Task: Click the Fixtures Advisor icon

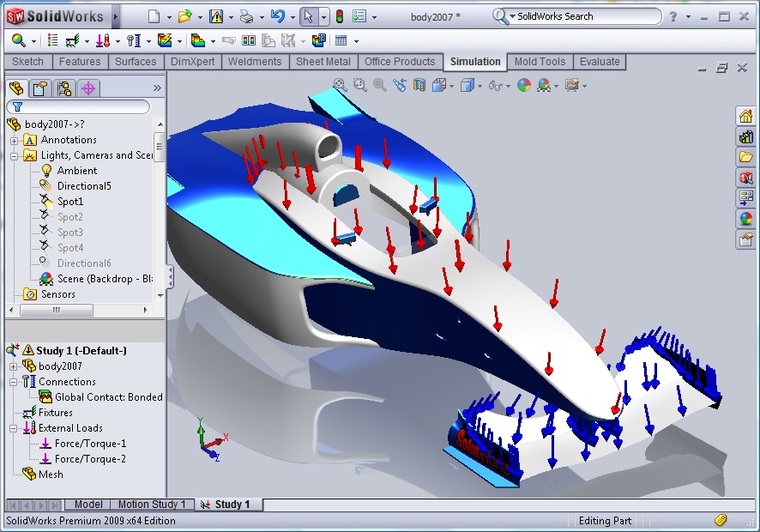Action: (72, 40)
